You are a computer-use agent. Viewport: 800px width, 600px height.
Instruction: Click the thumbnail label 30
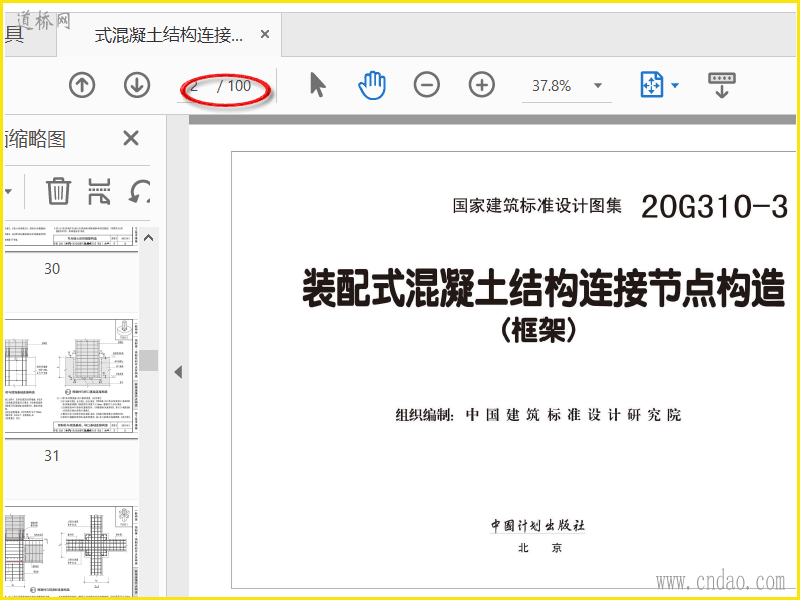pos(52,268)
